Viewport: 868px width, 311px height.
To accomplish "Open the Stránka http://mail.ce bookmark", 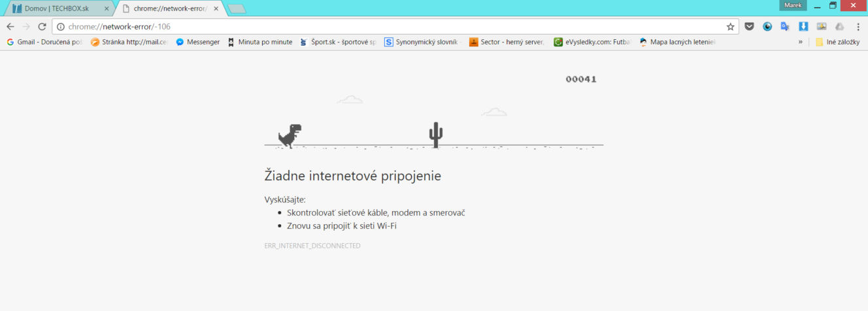I will (129, 42).
